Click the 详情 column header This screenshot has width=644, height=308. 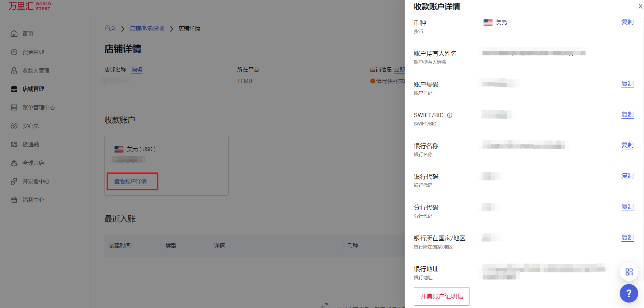point(219,246)
